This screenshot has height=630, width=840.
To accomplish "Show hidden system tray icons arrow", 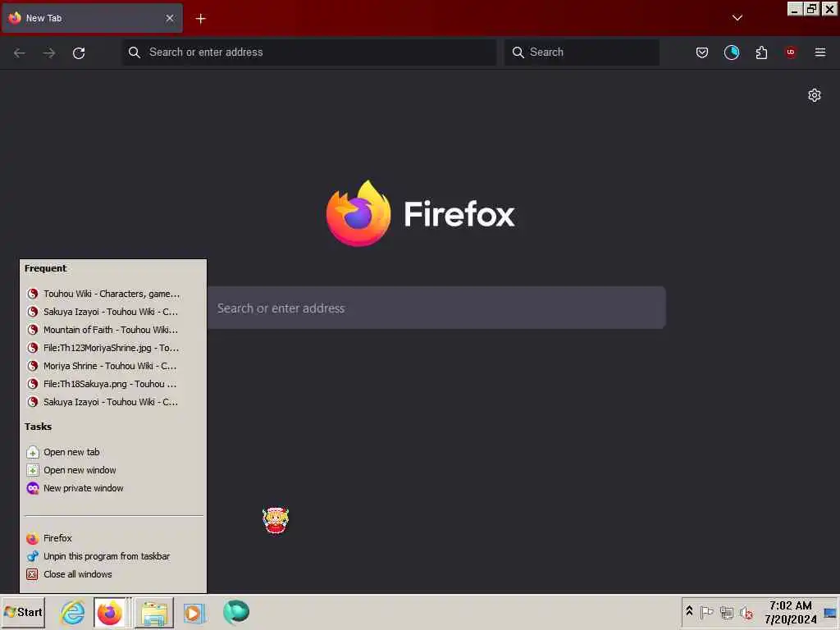I will pos(689,612).
